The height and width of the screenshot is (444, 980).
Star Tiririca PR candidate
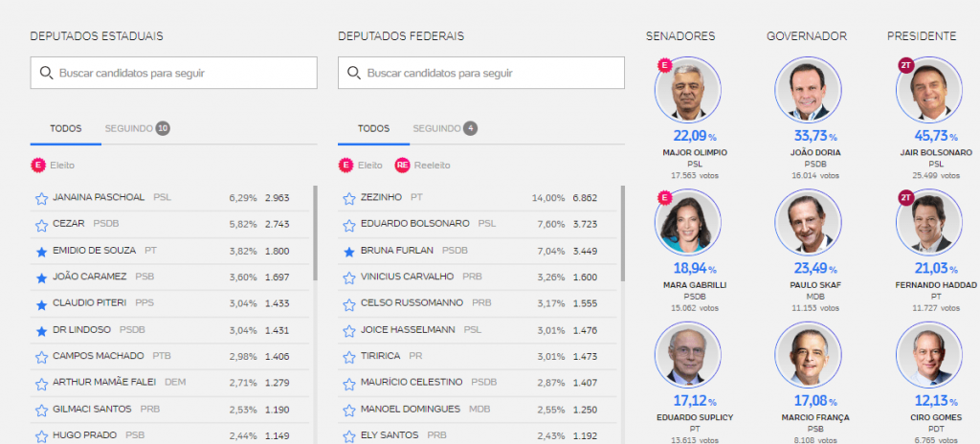point(349,357)
